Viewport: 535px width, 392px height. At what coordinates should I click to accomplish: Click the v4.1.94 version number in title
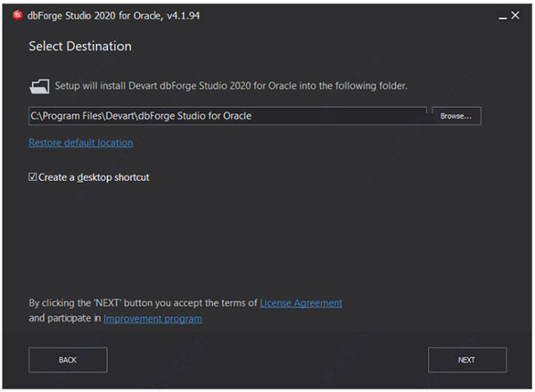(183, 16)
